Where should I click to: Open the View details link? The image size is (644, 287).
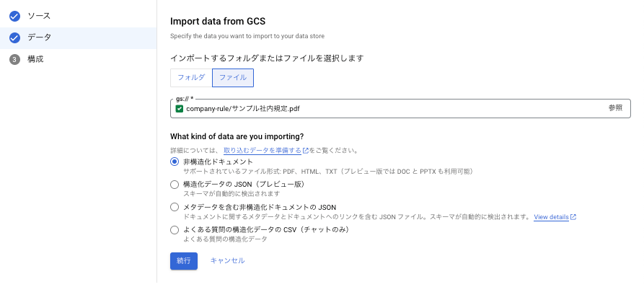[551, 217]
